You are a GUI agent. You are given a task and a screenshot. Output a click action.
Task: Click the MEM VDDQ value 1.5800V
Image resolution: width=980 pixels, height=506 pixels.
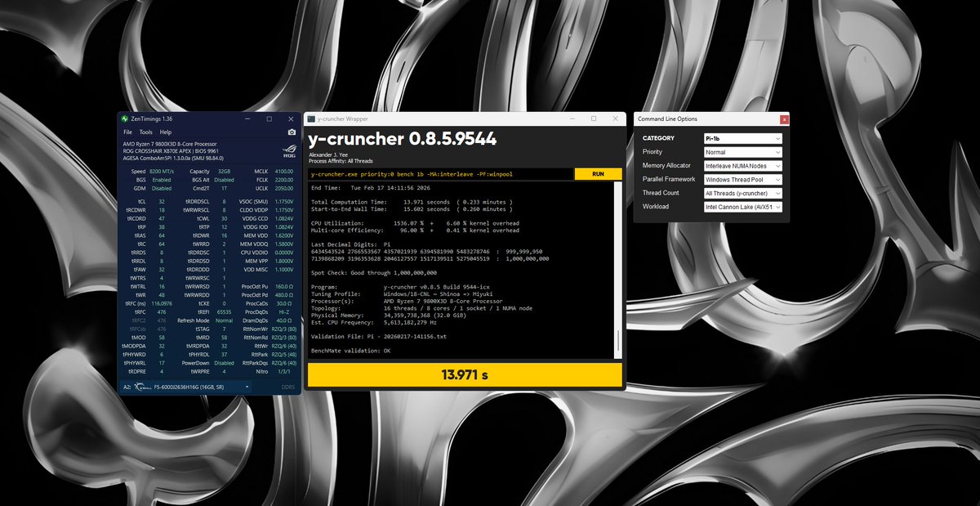point(283,244)
